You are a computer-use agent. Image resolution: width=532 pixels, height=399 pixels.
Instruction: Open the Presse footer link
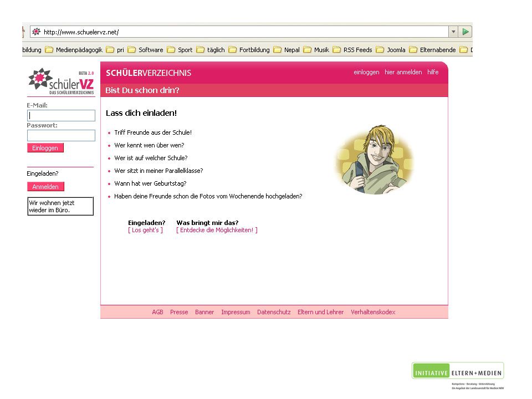pyautogui.click(x=179, y=312)
